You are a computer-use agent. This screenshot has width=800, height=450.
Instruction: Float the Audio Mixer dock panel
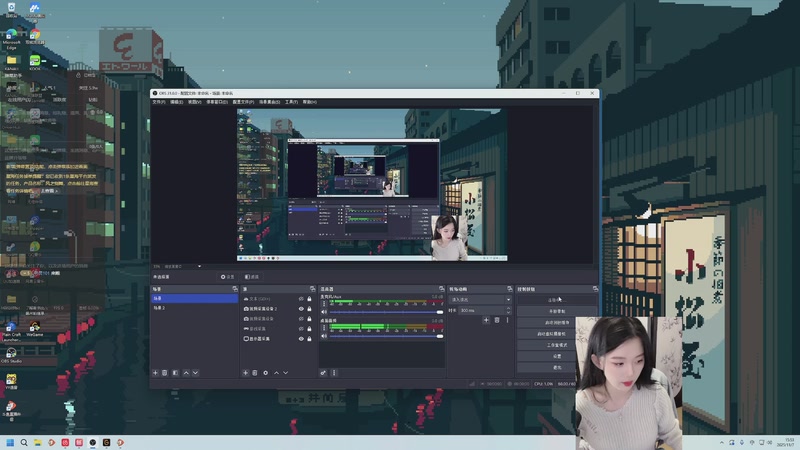coord(441,289)
